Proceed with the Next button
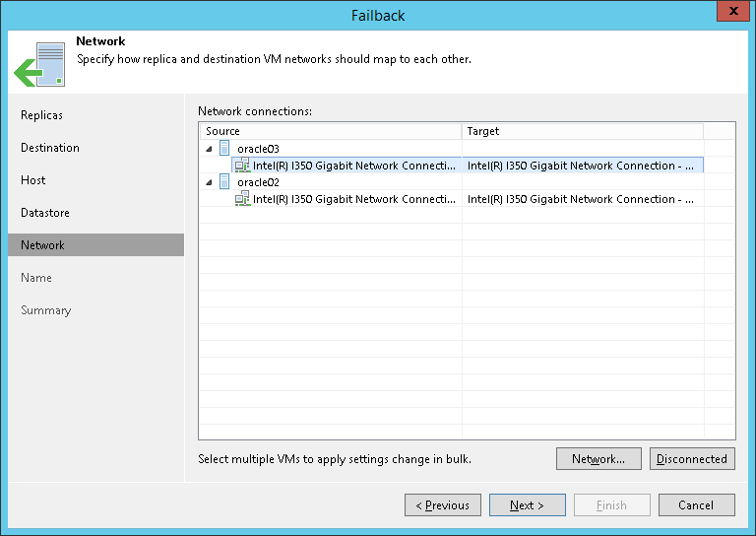Image resolution: width=756 pixels, height=536 pixels. 528,505
